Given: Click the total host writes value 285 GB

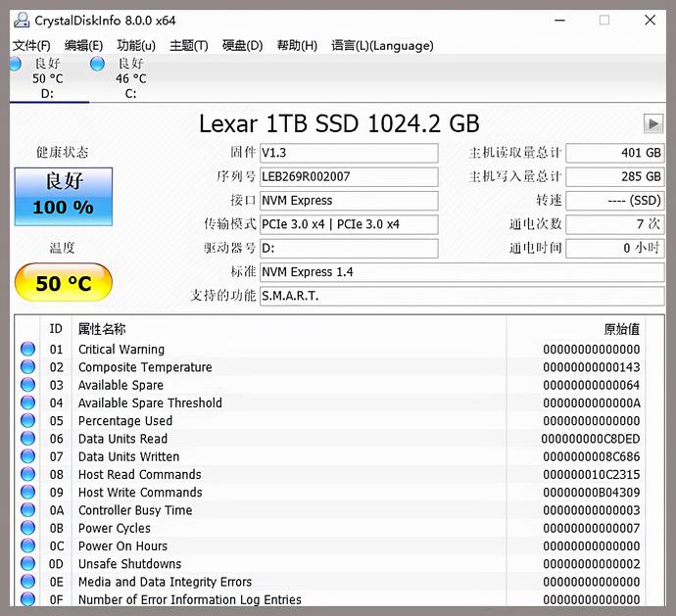Looking at the screenshot, I should 615,176.
